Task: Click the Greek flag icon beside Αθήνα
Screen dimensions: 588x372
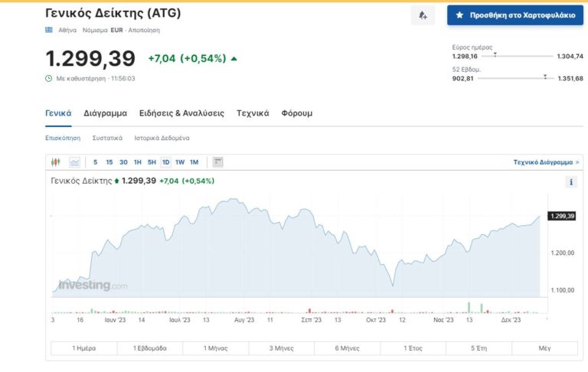Action: pos(50,30)
